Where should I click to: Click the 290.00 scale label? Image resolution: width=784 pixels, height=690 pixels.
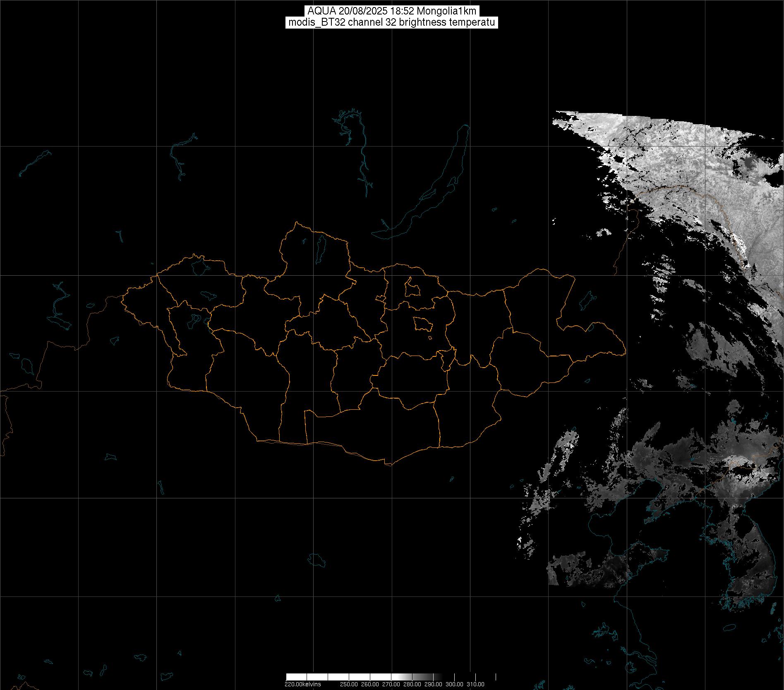pos(433,684)
